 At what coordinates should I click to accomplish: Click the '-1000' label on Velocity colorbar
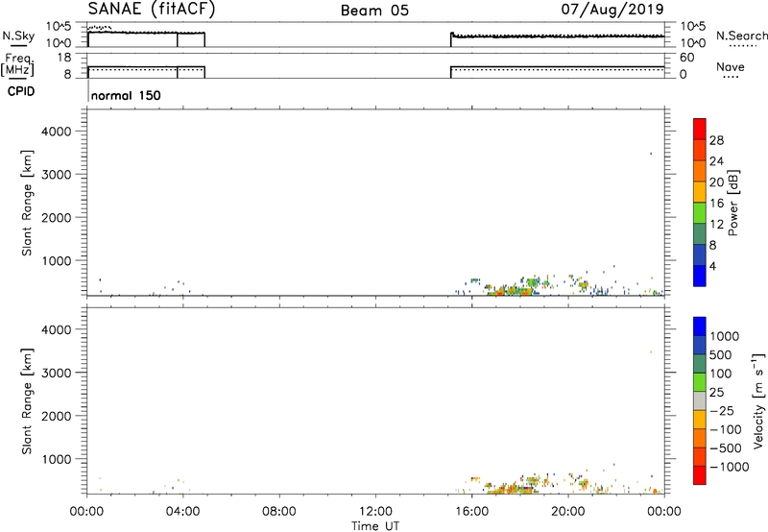click(730, 467)
